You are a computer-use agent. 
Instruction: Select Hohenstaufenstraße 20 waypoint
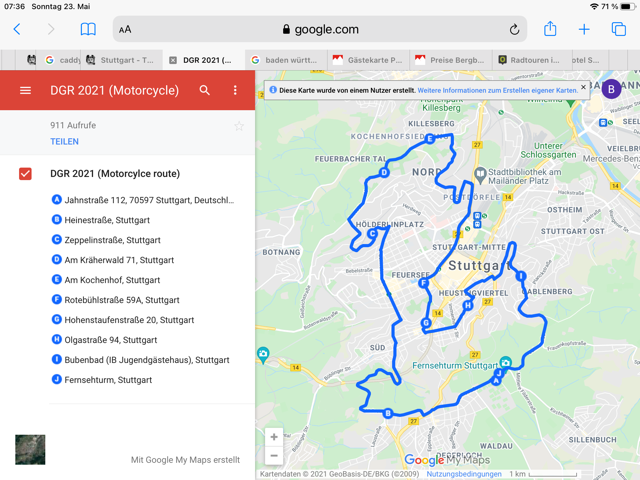[x=123, y=320]
